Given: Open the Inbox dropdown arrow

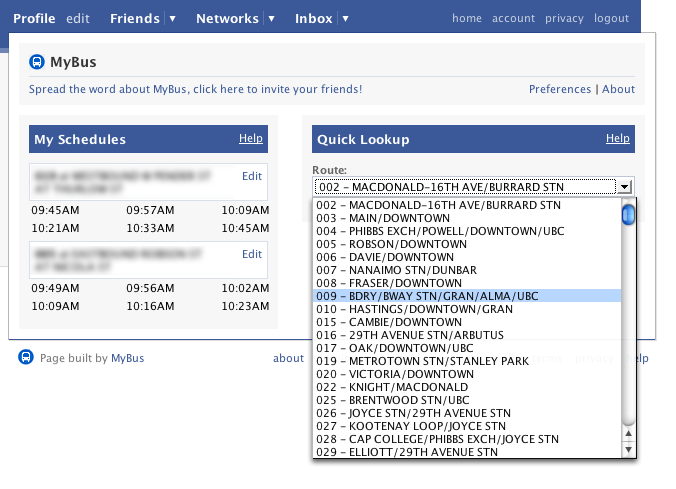Looking at the screenshot, I should [345, 19].
